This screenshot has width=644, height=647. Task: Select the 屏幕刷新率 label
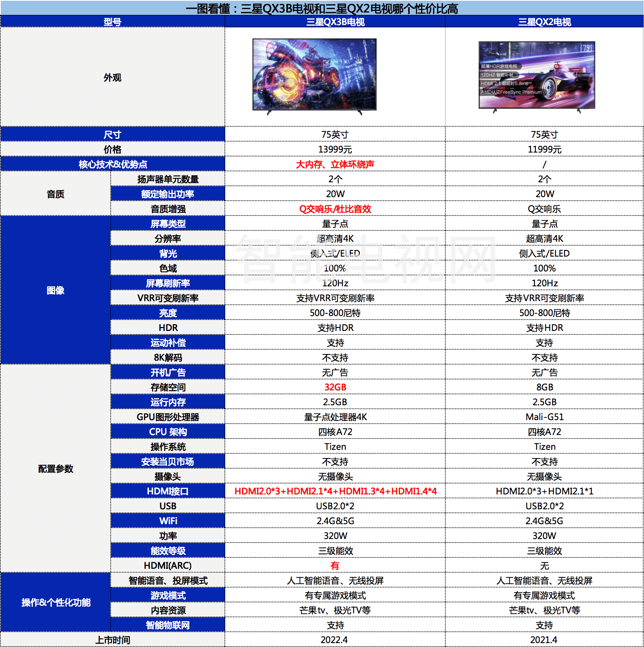[x=168, y=283]
